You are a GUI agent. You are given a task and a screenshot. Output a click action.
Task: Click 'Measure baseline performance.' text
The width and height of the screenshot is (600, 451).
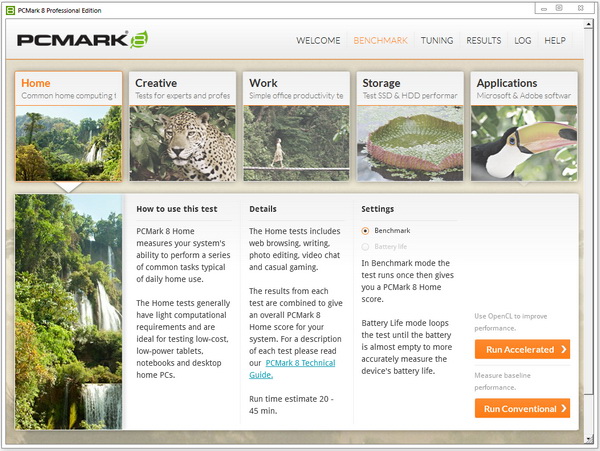tap(502, 381)
